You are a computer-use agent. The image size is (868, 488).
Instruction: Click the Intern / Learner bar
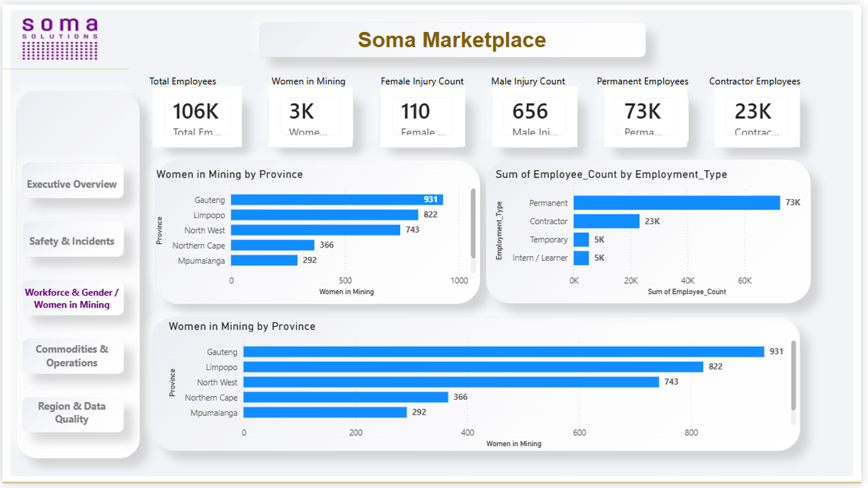(581, 258)
